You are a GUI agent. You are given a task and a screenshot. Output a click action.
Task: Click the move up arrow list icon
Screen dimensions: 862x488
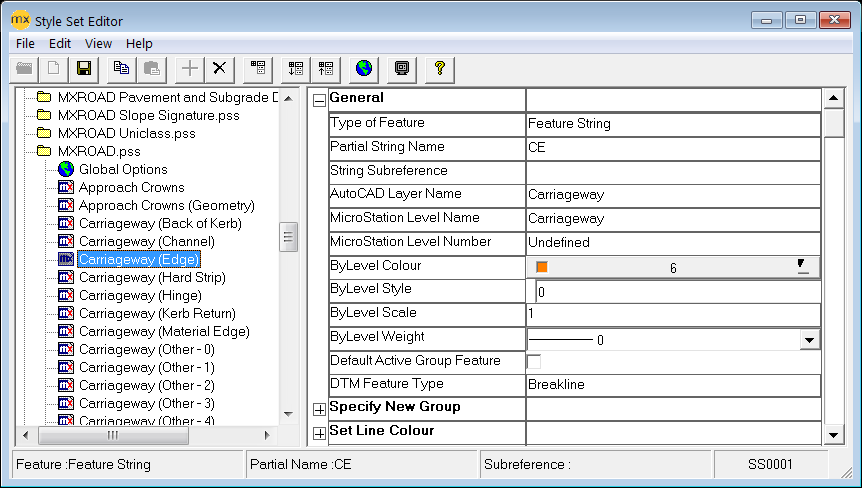click(325, 69)
